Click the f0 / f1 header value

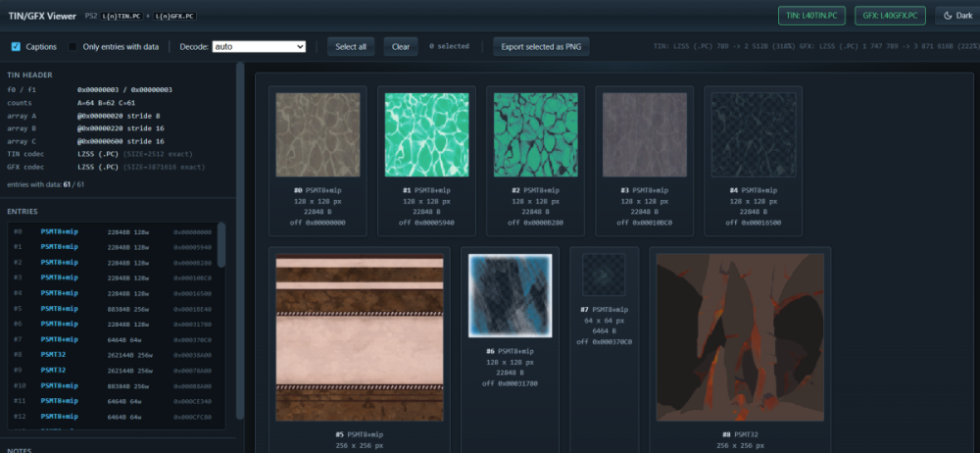[125, 90]
